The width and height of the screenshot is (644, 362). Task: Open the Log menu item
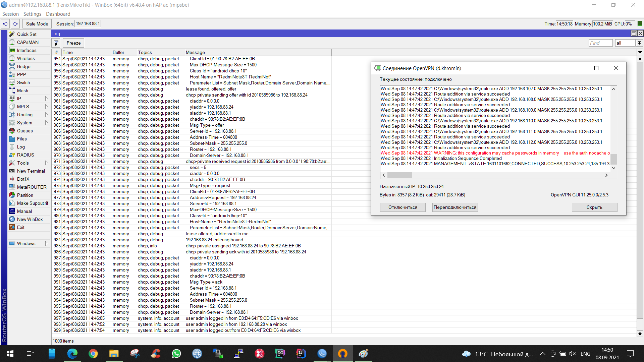tap(21, 147)
